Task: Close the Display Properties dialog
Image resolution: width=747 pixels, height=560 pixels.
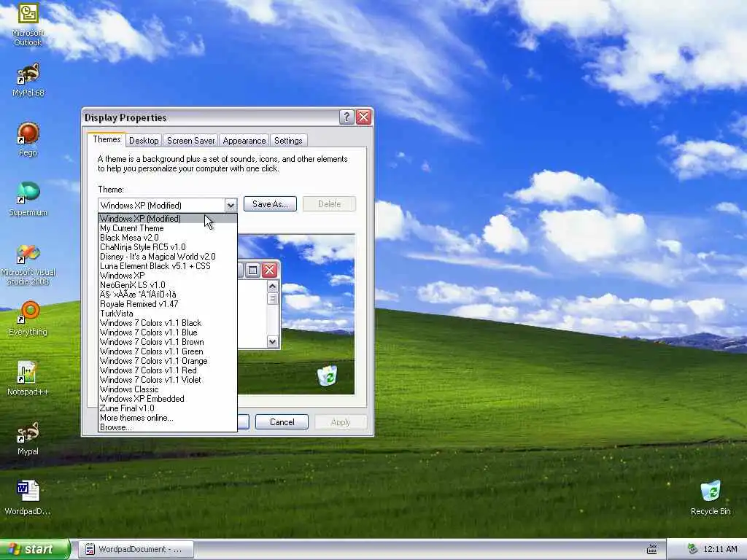Action: [363, 117]
